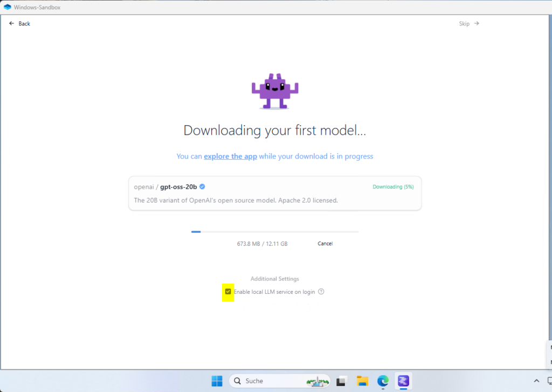Select the openai / gpt-oss-20b model card
The image size is (552, 392).
(x=275, y=193)
